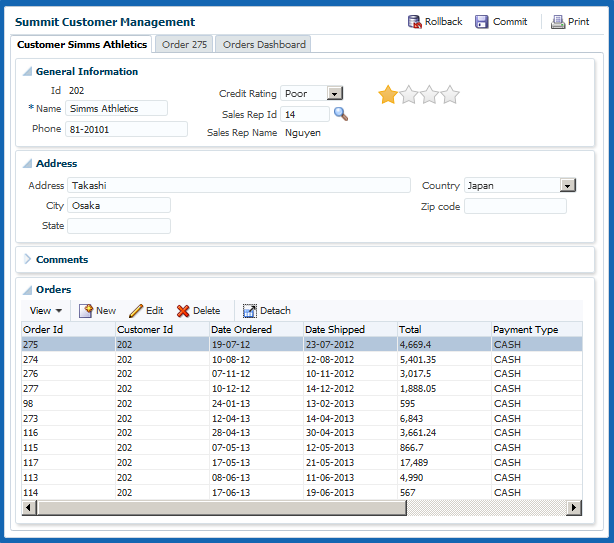Click the red Delete icon
The height and width of the screenshot is (543, 614).
click(183, 311)
